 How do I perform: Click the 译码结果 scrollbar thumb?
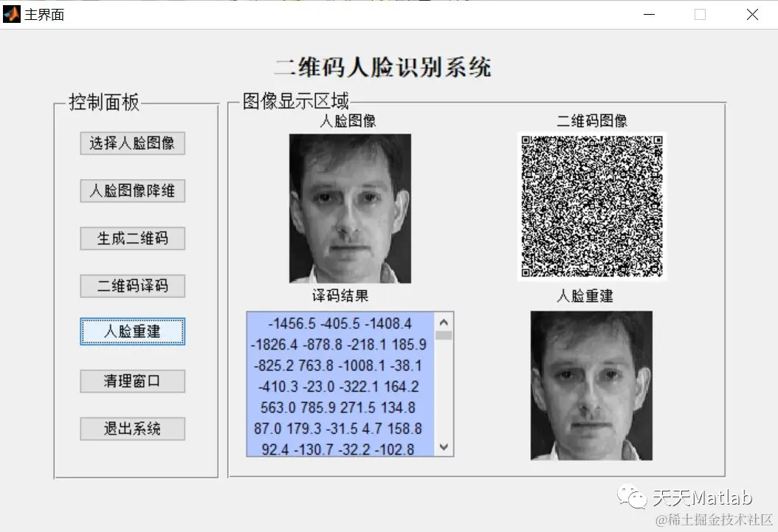tap(444, 336)
